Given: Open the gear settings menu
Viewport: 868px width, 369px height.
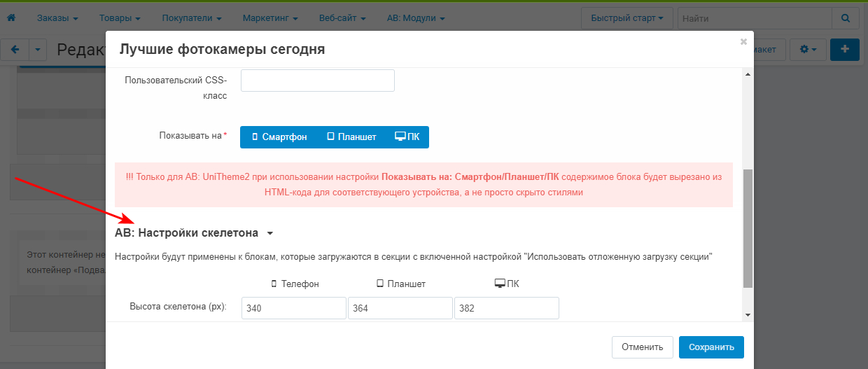Looking at the screenshot, I should click(x=808, y=50).
